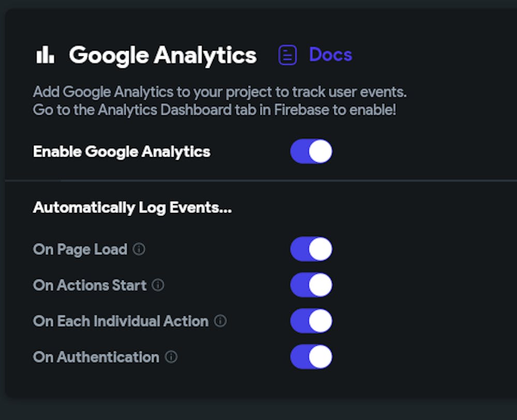
Task: Turn off the On Page Load toggle
Action: (311, 250)
